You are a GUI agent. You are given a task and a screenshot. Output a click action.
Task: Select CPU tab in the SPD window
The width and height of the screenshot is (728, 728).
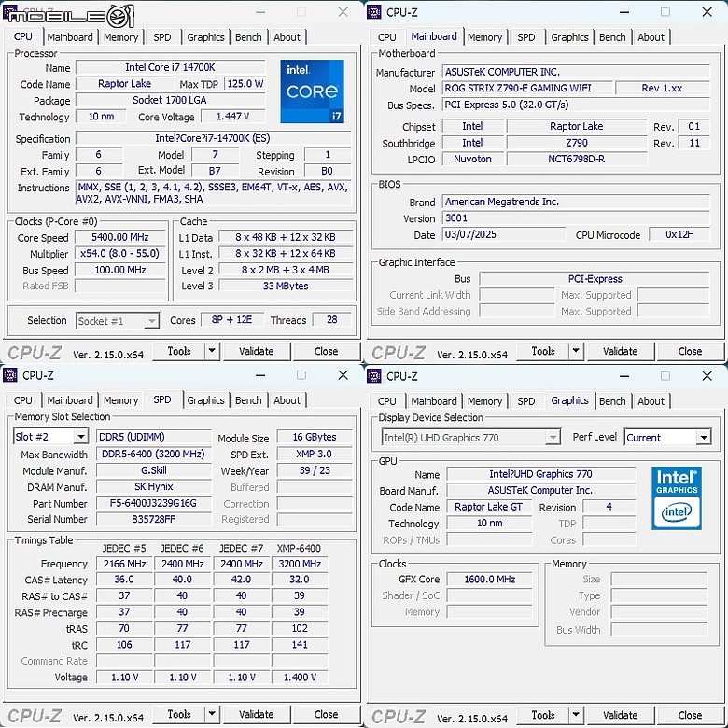(22, 400)
